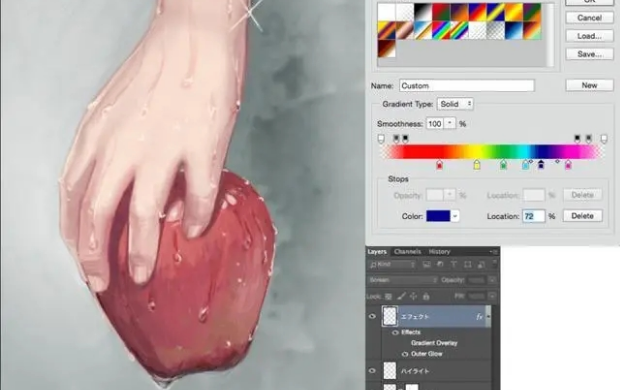Collapse the エフェクト layer effects list
This screenshot has width=620, height=390.
(488, 316)
